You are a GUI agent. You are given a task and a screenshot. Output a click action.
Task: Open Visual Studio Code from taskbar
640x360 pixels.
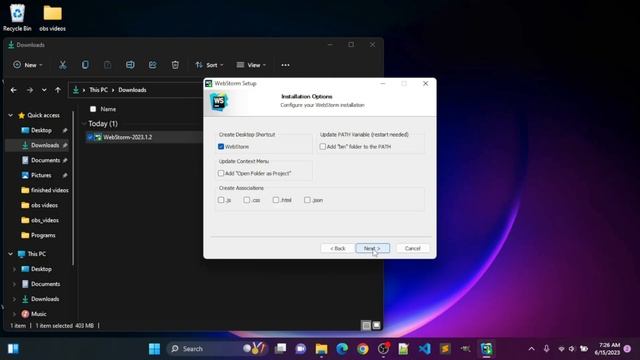pos(424,349)
